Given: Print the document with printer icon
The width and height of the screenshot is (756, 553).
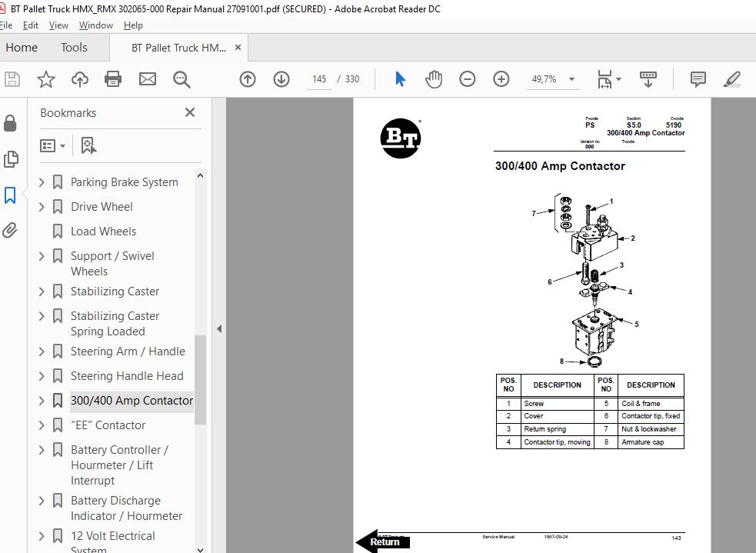Looking at the screenshot, I should point(113,79).
